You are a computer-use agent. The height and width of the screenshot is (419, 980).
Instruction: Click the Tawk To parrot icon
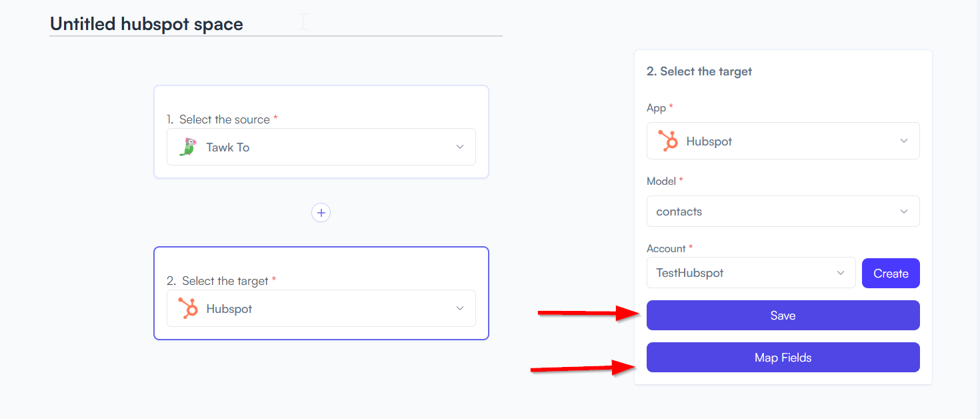(x=189, y=147)
